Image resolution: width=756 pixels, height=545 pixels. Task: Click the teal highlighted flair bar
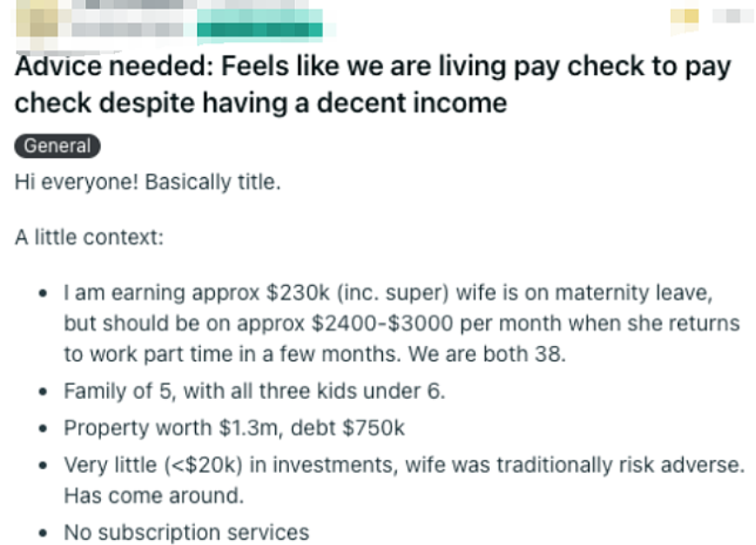[259, 28]
